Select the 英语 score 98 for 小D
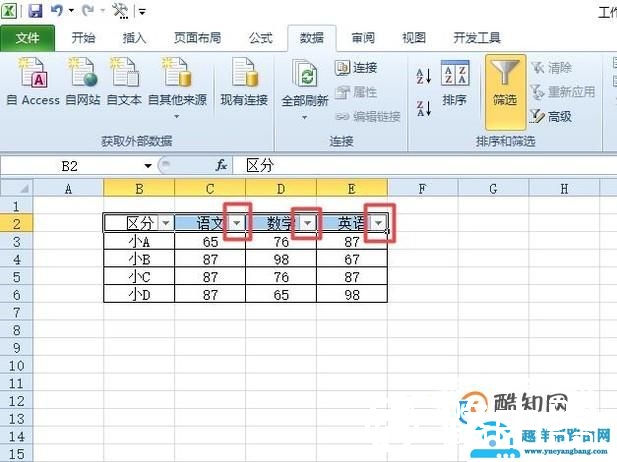The height and width of the screenshot is (462, 617). click(352, 294)
